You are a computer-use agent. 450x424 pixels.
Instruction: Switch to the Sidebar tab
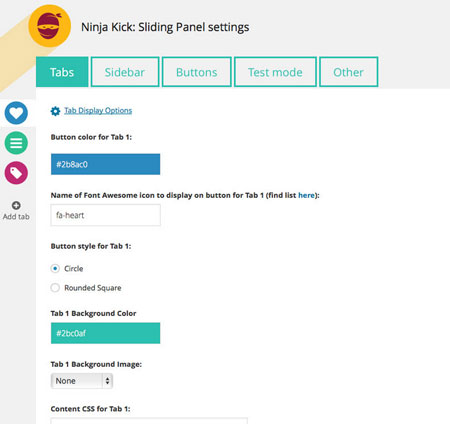coord(125,72)
